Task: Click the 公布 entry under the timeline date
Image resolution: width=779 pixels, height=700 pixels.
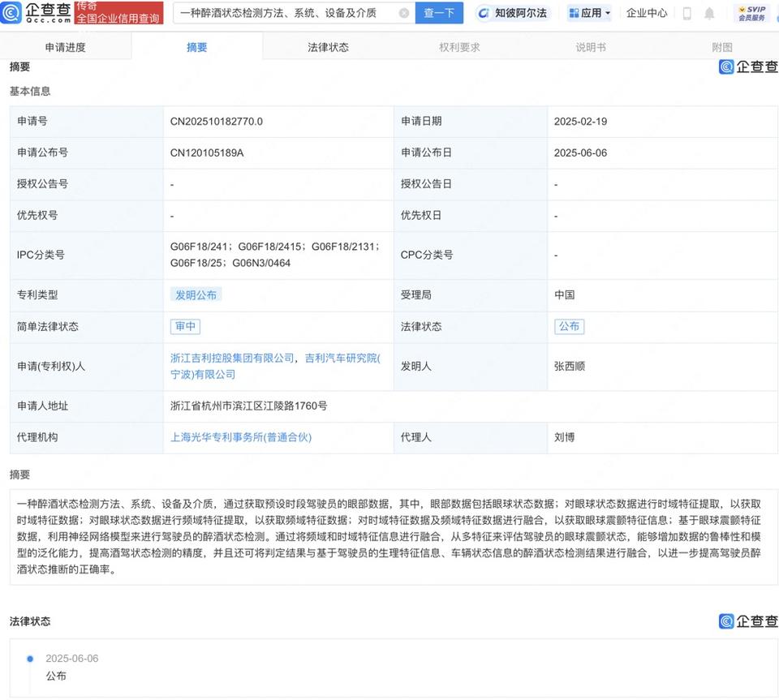Action: click(56, 676)
